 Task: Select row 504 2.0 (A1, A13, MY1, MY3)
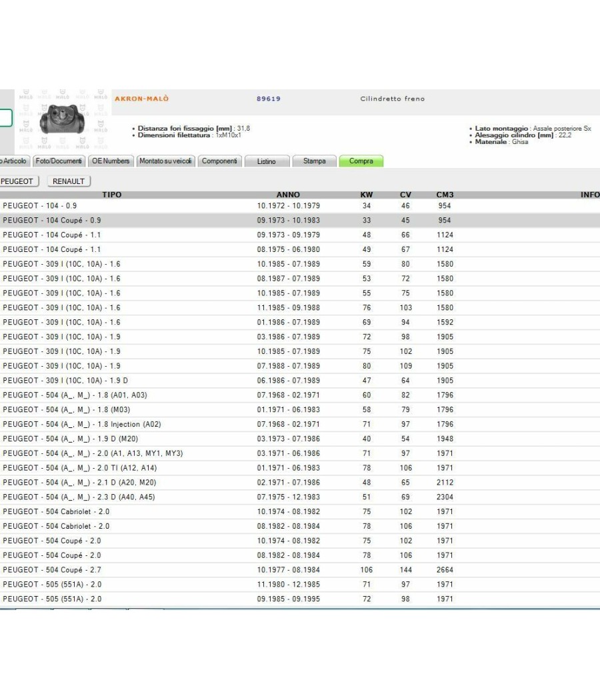tap(300, 453)
